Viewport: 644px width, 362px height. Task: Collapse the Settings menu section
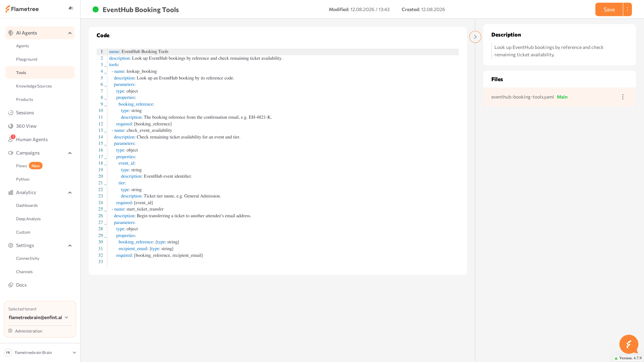click(x=70, y=245)
